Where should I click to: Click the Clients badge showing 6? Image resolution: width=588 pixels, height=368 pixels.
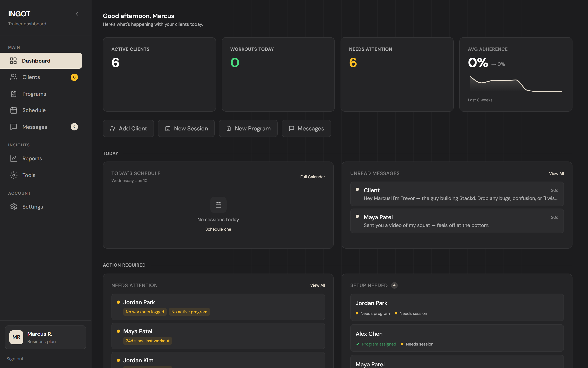click(x=74, y=77)
